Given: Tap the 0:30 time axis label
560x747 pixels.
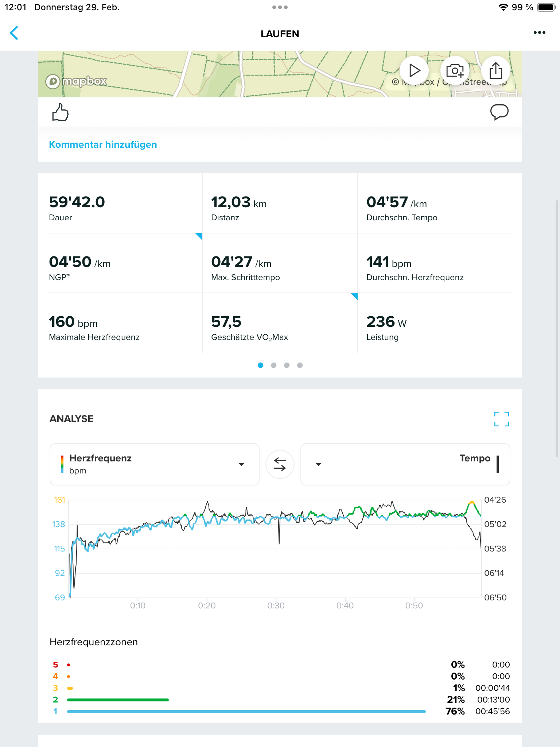Looking at the screenshot, I should (276, 605).
